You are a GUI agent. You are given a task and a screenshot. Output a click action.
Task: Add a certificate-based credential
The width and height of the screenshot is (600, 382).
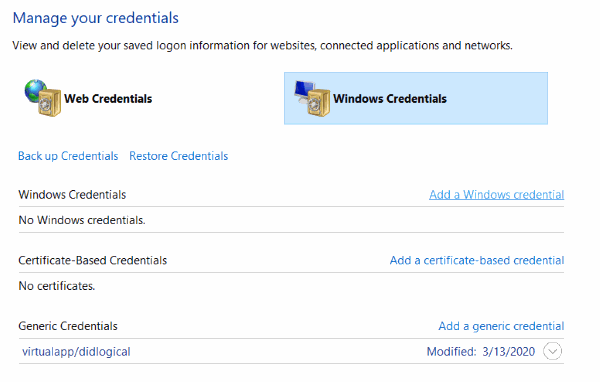click(x=477, y=261)
